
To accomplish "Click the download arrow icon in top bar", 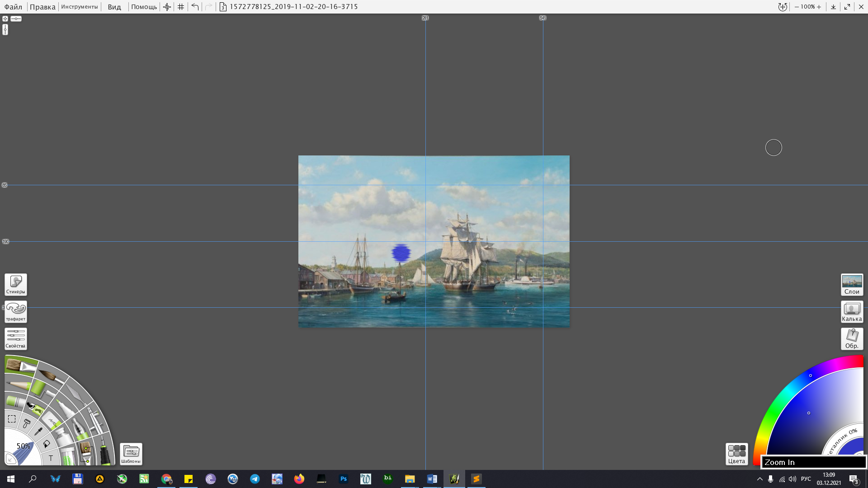I will [833, 7].
